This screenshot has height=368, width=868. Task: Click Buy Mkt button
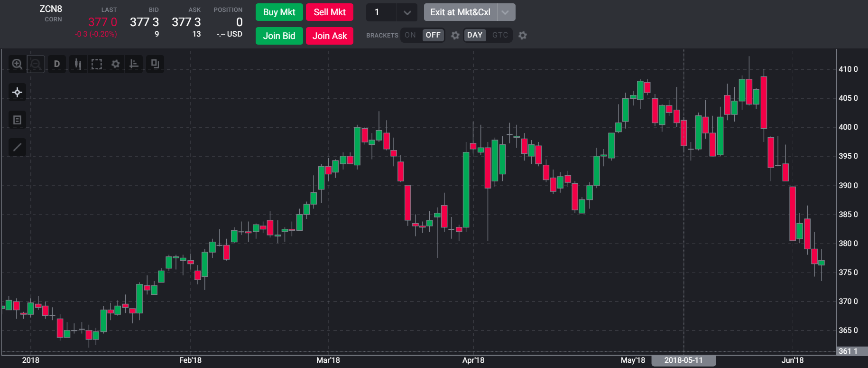click(279, 12)
